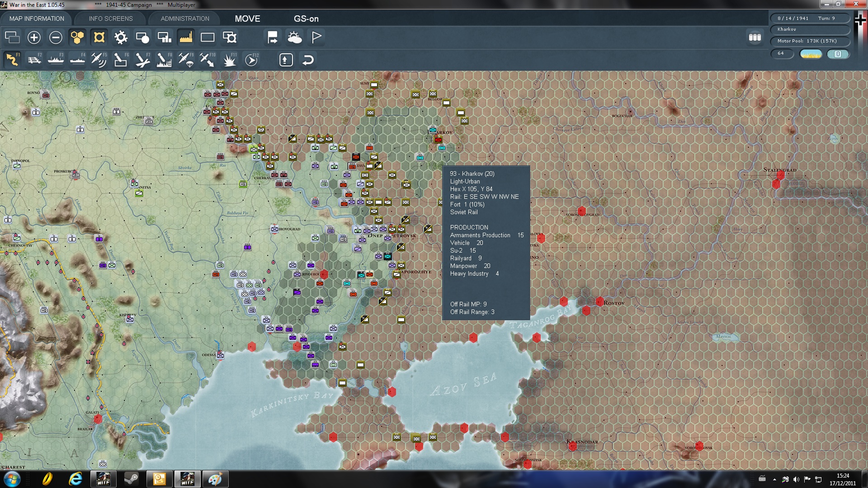The image size is (868, 488).
Task: Click the light blue 0 counter
Action: pos(838,54)
